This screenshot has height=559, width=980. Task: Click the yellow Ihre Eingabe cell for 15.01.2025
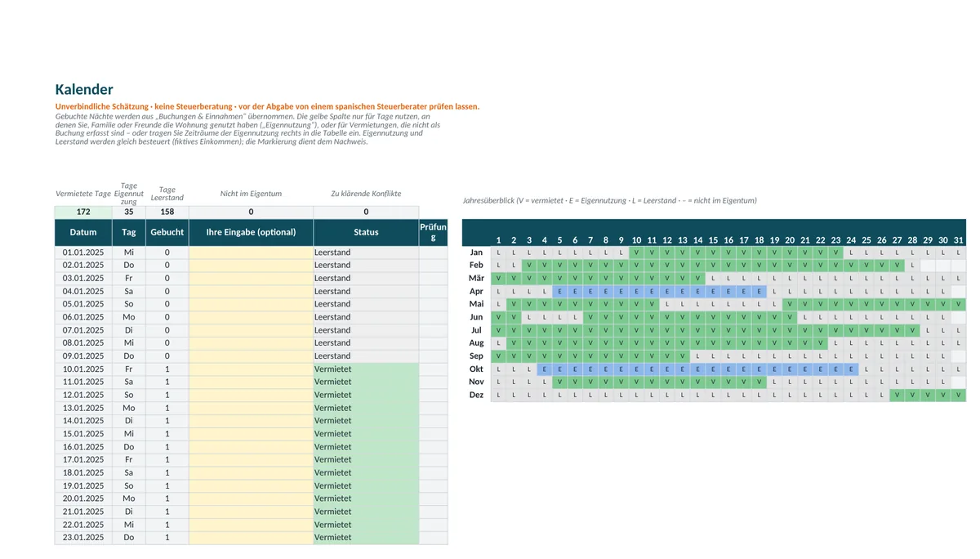[x=251, y=433]
